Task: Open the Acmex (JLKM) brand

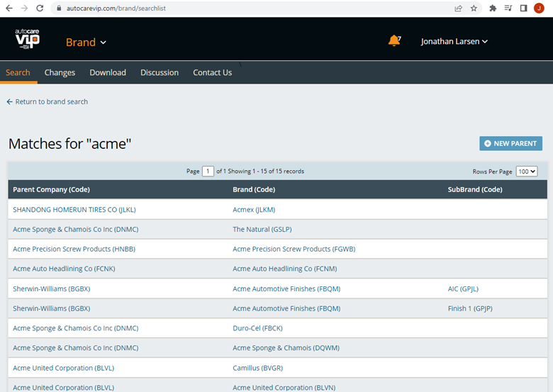Action: pyautogui.click(x=254, y=210)
